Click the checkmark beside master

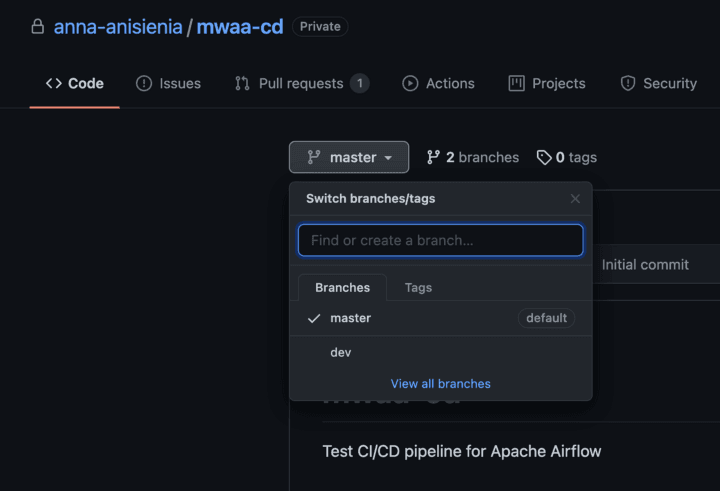(314, 318)
